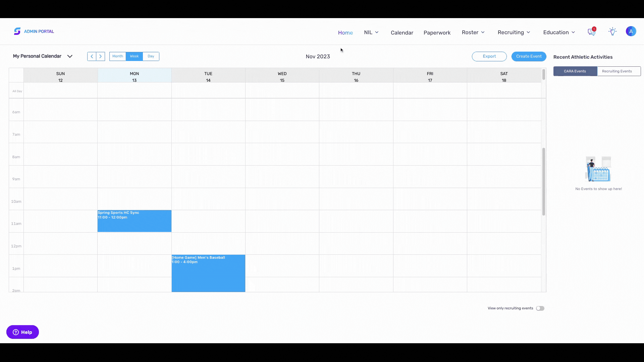Click the Create Event button
Screen dimensions: 644x362
(529, 56)
